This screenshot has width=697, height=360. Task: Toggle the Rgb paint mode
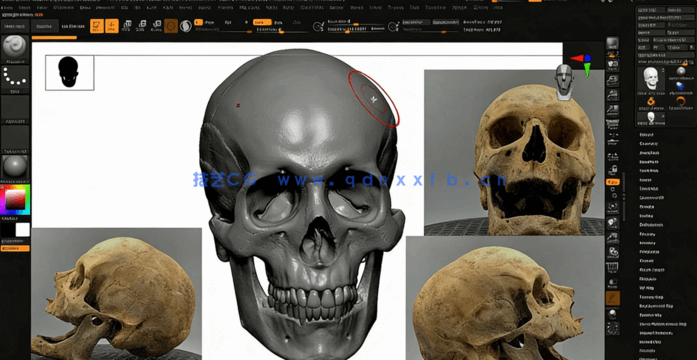tap(228, 22)
